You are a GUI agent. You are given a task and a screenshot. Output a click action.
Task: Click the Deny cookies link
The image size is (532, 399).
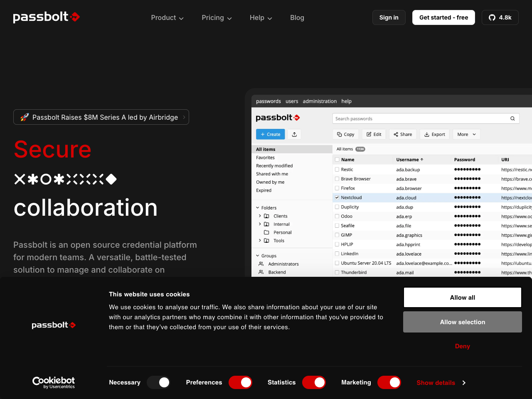463,346
